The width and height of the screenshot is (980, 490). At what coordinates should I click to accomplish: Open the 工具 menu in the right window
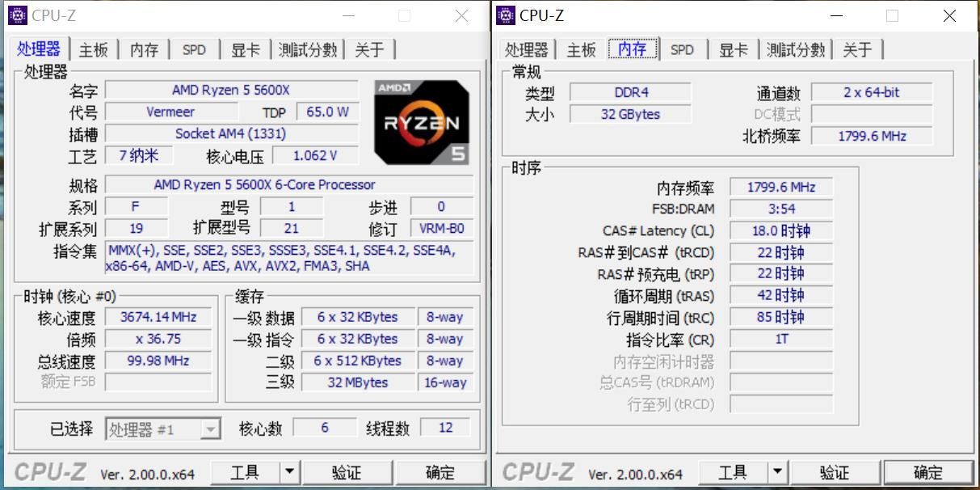click(733, 471)
